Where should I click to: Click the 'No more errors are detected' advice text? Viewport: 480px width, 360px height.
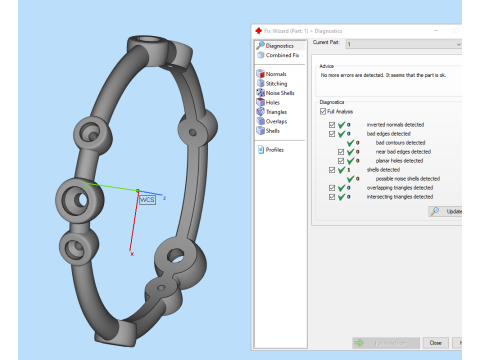[383, 75]
